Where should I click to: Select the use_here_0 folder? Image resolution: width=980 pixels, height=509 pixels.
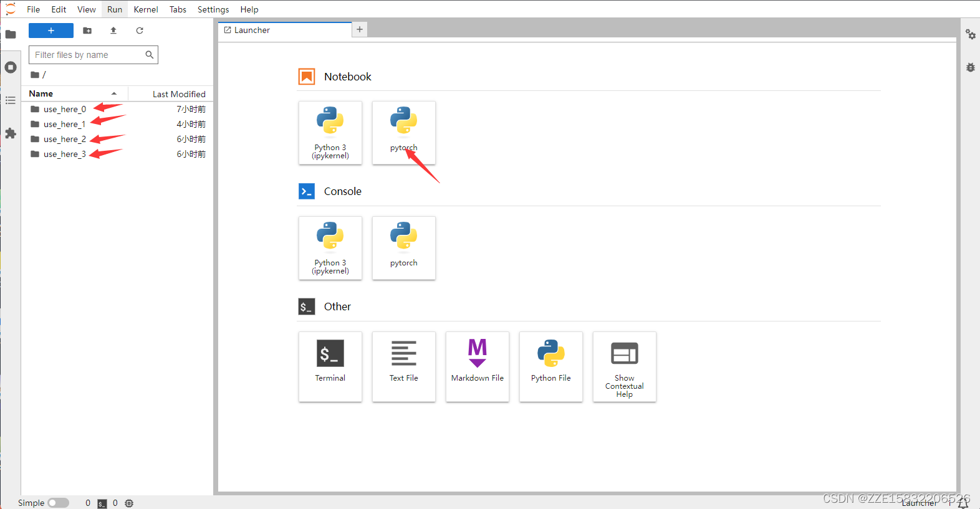coord(117,109)
